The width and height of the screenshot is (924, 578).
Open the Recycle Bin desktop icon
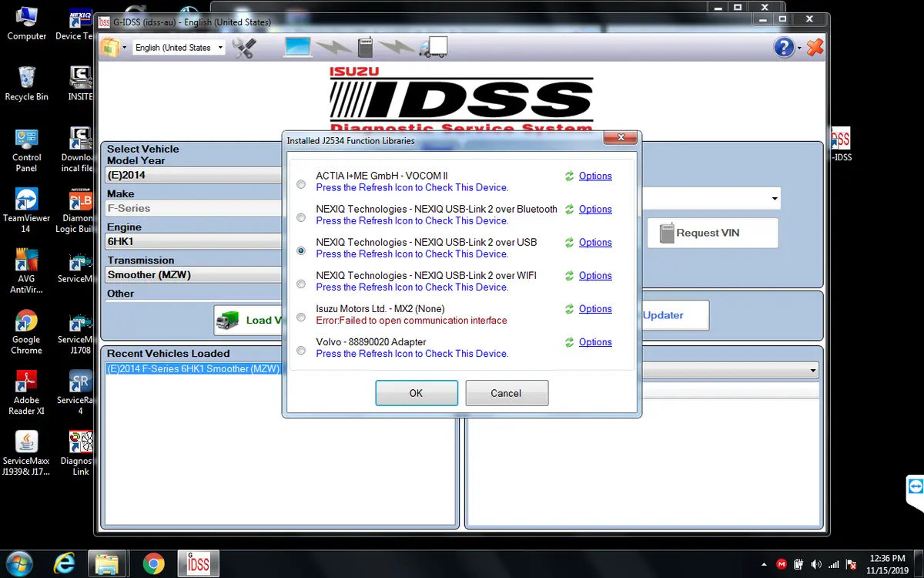pos(26,83)
